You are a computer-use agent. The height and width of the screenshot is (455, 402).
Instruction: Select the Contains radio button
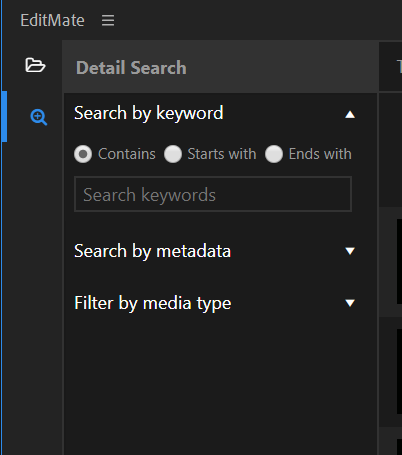point(83,154)
